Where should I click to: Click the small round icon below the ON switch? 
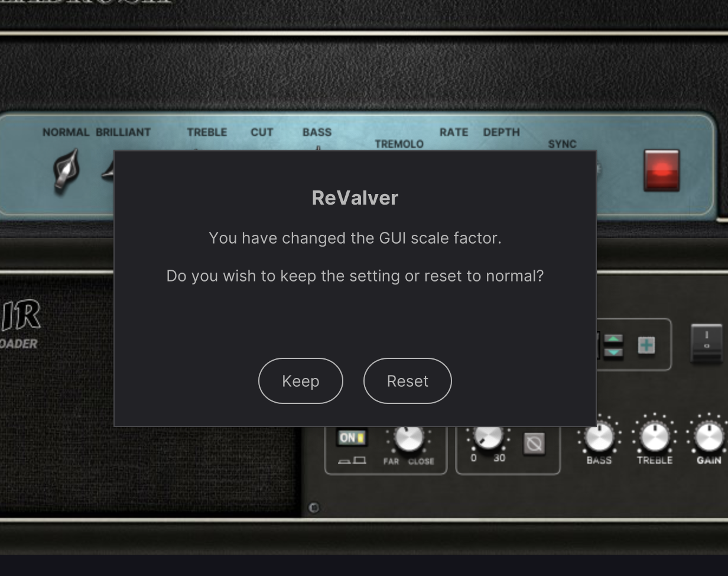pos(314,507)
